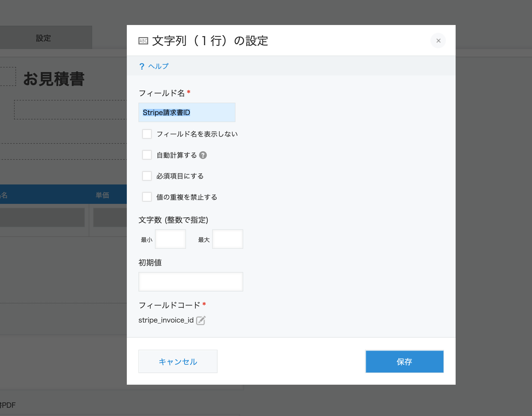The image size is (532, 416).
Task: Check the 自動計算する option
Action: [147, 155]
